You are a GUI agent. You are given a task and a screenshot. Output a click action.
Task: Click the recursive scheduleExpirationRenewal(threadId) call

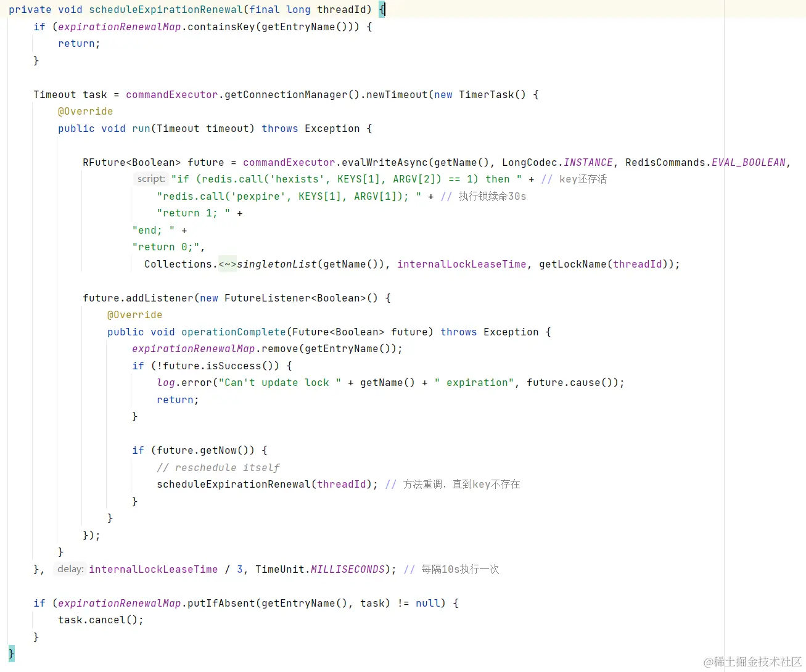coord(265,485)
